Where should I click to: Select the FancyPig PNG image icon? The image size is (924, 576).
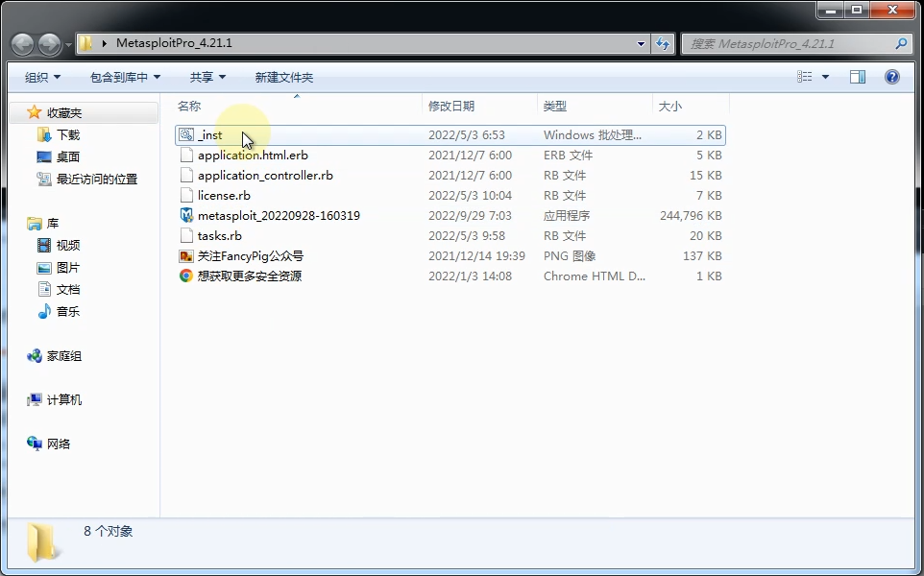point(186,255)
